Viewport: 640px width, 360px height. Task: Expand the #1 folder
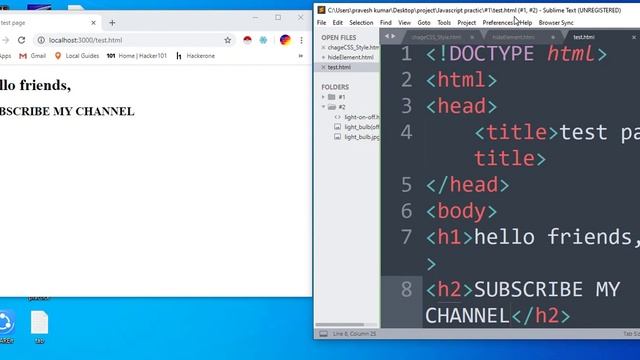pyautogui.click(x=323, y=97)
